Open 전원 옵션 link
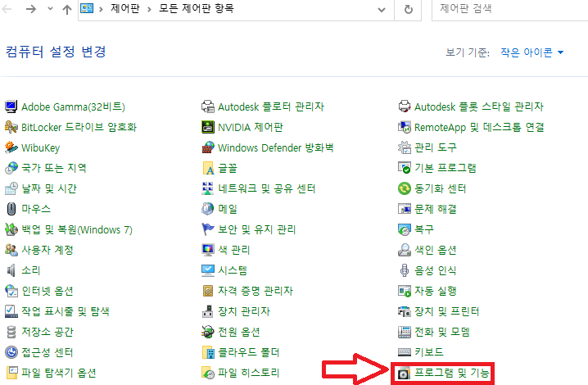The height and width of the screenshot is (385, 588). point(239,332)
